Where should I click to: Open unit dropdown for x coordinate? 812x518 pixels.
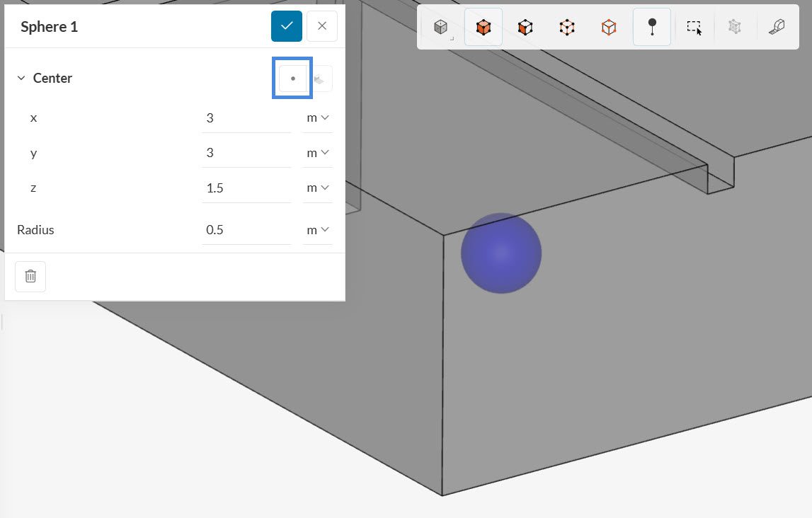[x=317, y=118]
